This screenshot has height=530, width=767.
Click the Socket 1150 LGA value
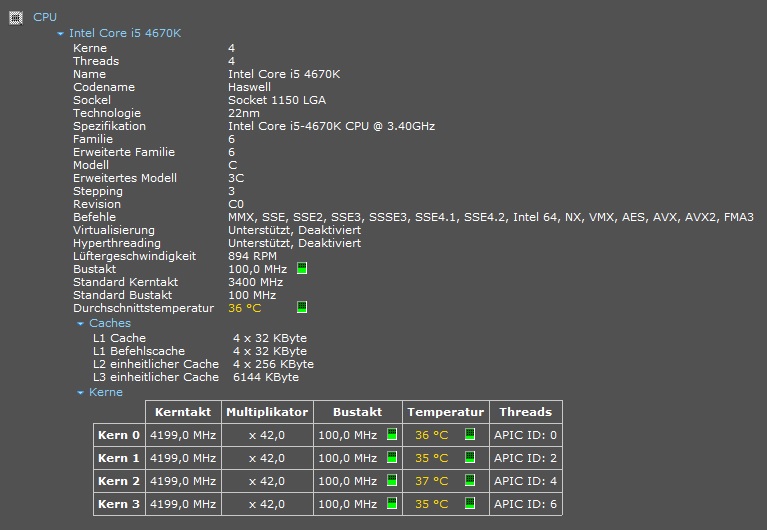(x=277, y=100)
